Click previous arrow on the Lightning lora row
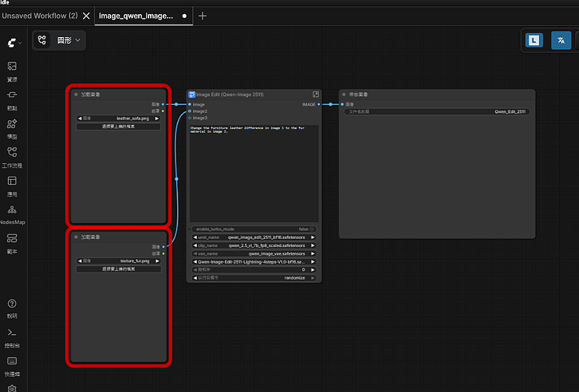The height and width of the screenshot is (392, 579). [x=194, y=262]
